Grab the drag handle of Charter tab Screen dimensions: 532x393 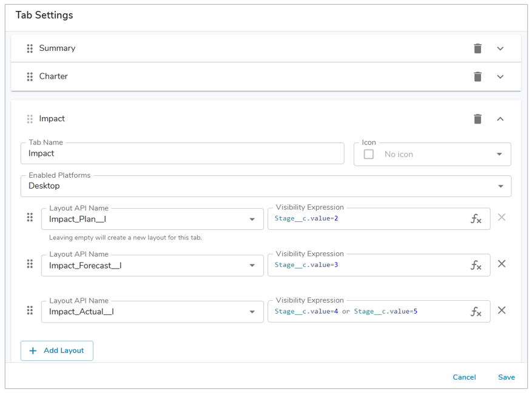(x=30, y=77)
